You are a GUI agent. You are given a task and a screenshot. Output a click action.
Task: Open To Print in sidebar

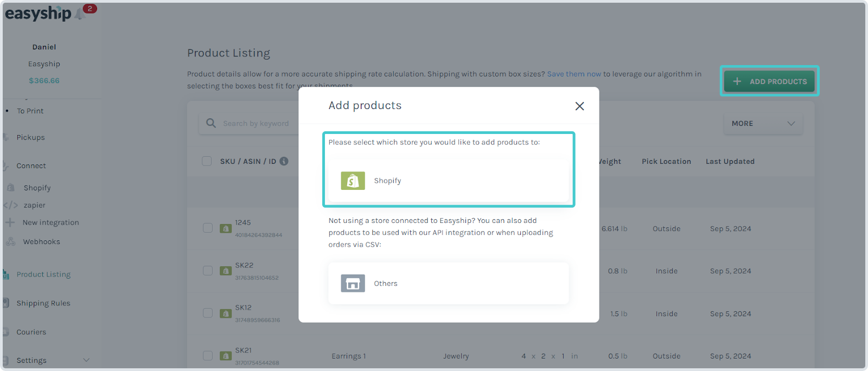tap(30, 111)
